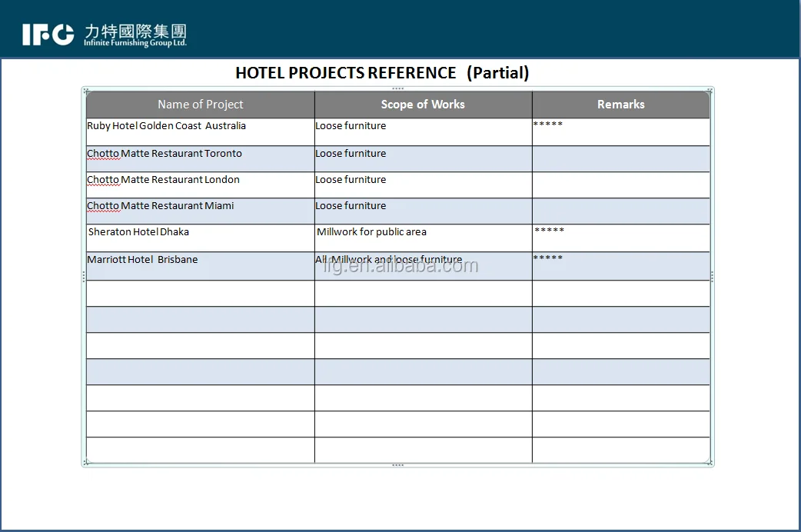Click the bottom-right table corner handle
The height and width of the screenshot is (532, 801).
click(710, 463)
